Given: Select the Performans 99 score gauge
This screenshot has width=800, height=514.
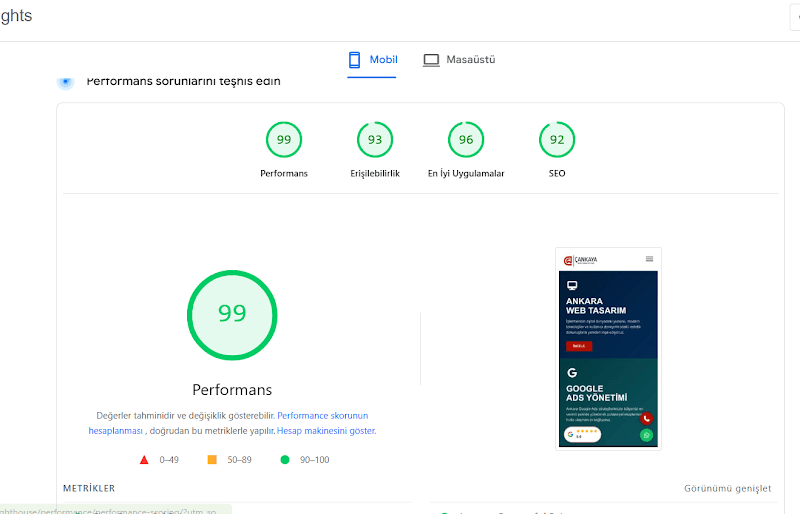Looking at the screenshot, I should tap(284, 140).
